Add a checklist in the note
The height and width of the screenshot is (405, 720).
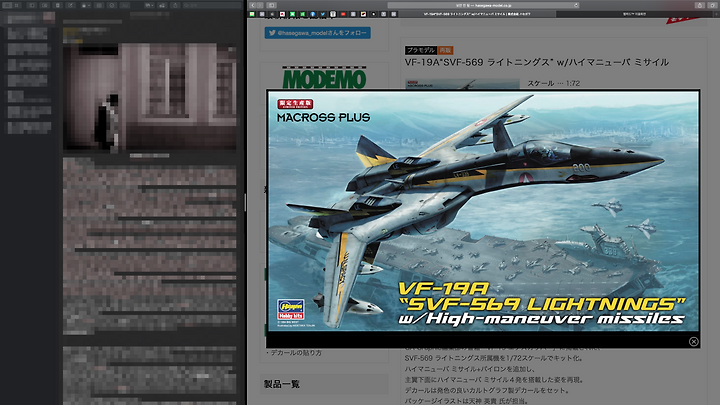click(112, 5)
